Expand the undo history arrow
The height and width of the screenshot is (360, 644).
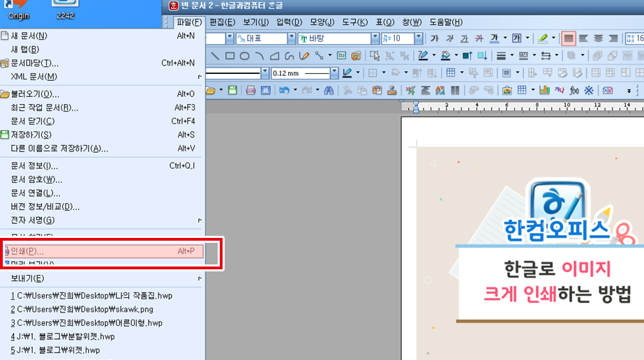point(295,90)
